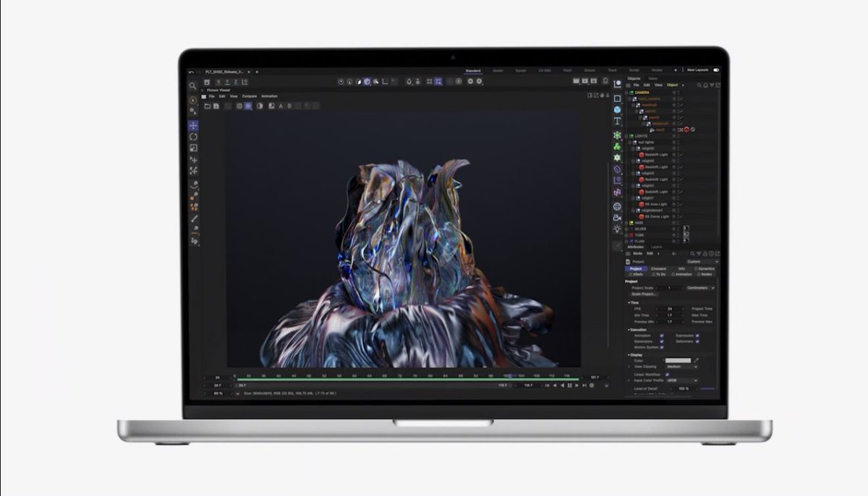Click the Scale Project... button
Viewport: 868px width, 496px height.
click(x=644, y=294)
